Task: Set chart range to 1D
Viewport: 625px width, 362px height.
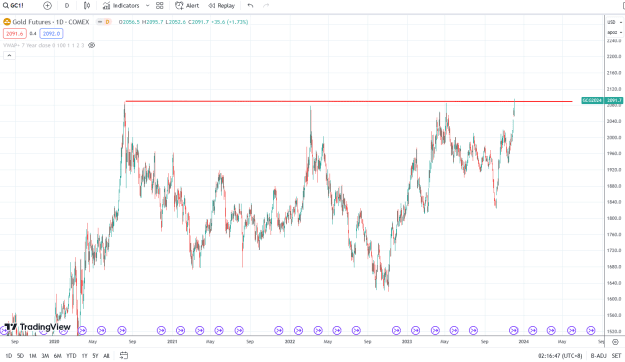Action: (8, 356)
